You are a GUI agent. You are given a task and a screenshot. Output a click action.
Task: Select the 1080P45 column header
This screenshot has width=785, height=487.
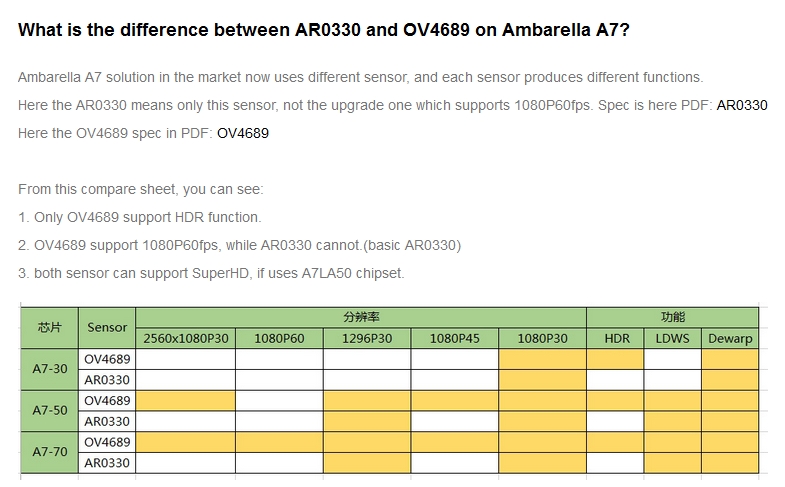(454, 338)
